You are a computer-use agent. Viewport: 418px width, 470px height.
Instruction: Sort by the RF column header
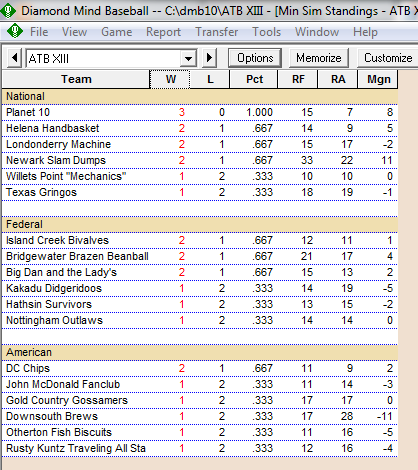click(x=298, y=79)
